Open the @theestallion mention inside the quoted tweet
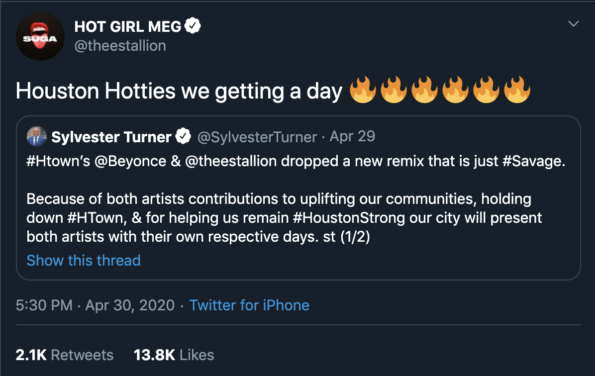This screenshot has width=595, height=376. (x=231, y=161)
